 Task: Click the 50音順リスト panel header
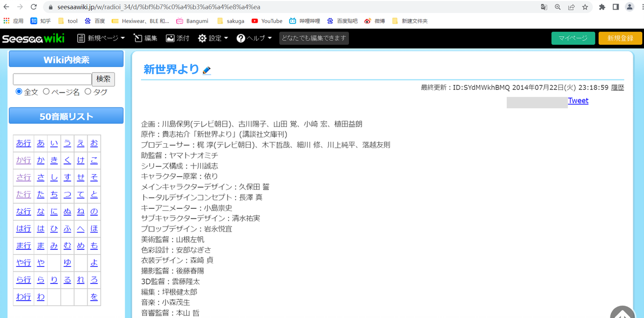tap(66, 116)
